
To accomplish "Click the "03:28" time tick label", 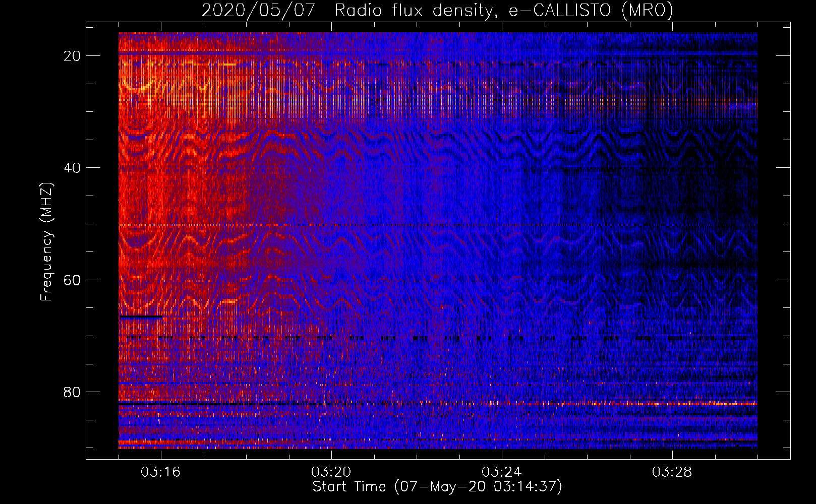I will click(672, 472).
